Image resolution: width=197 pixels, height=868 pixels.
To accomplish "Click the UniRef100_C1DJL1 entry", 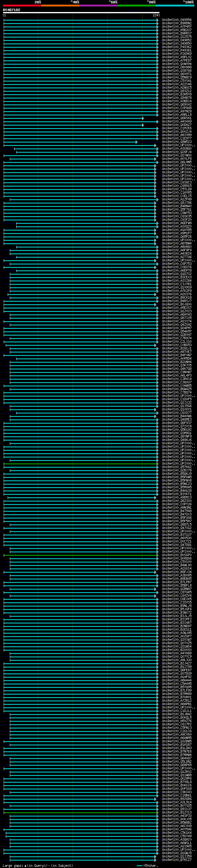I will click(176, 711).
